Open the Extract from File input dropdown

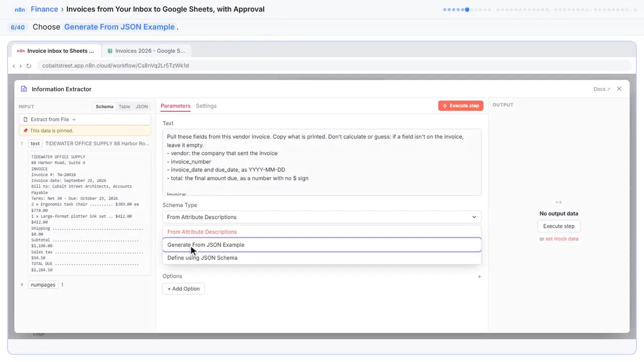pos(85,120)
